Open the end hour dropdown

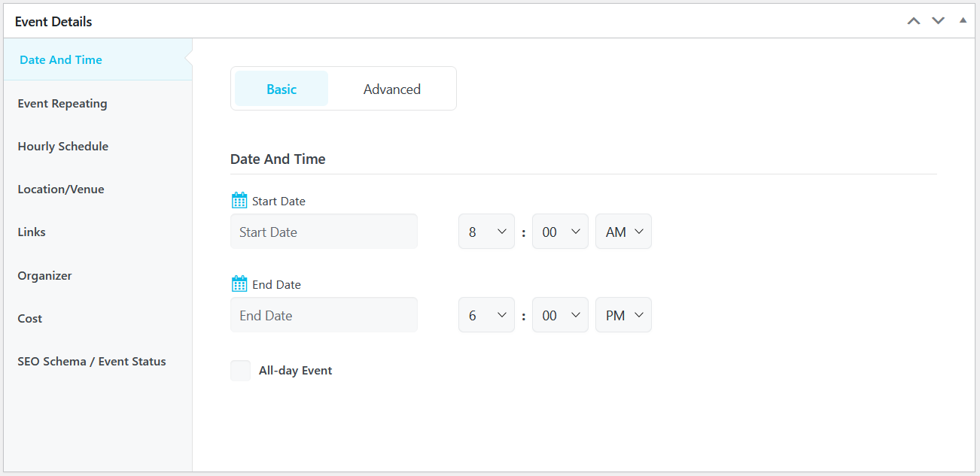pos(486,315)
